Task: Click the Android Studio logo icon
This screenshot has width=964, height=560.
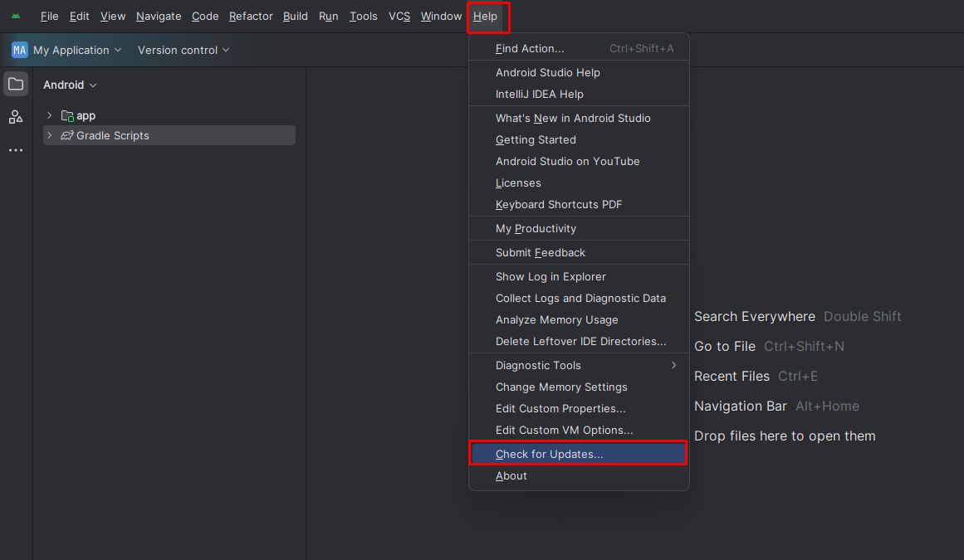Action: click(x=16, y=16)
